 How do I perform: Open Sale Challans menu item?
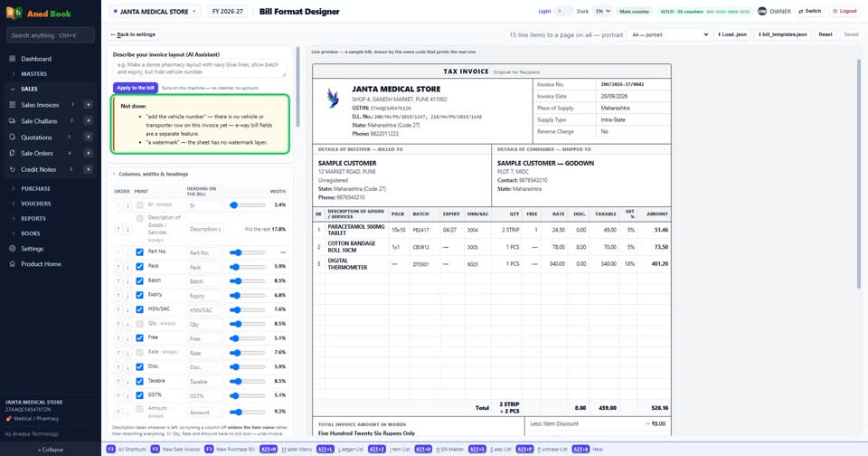coord(39,121)
